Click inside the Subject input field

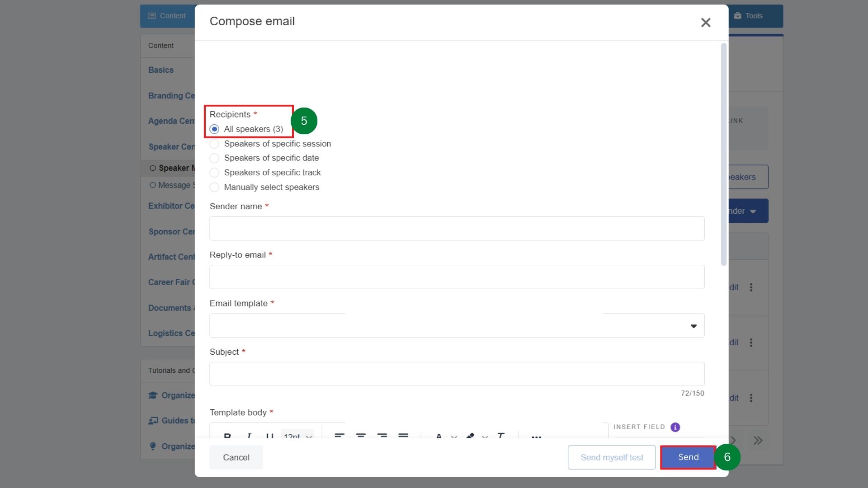[456, 374]
